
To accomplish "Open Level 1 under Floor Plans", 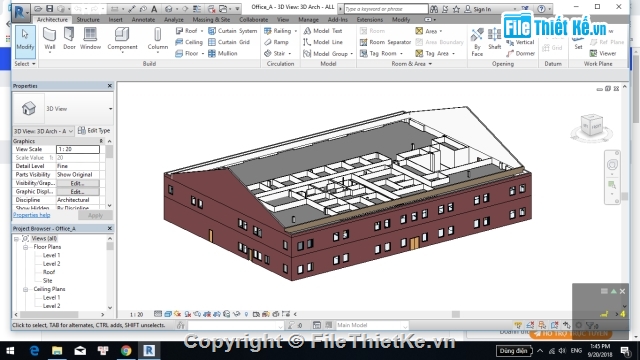I will 51,256.
